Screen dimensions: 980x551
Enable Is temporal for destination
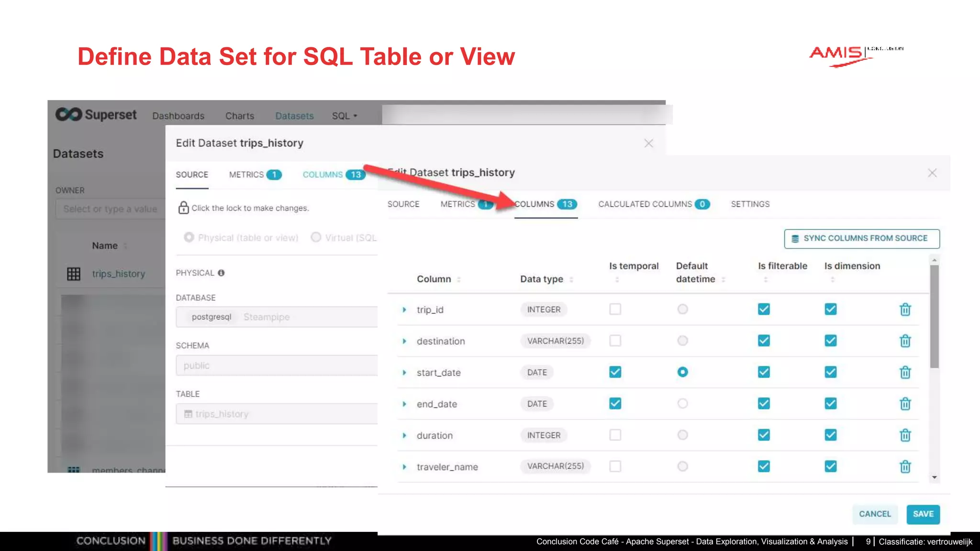coord(615,341)
